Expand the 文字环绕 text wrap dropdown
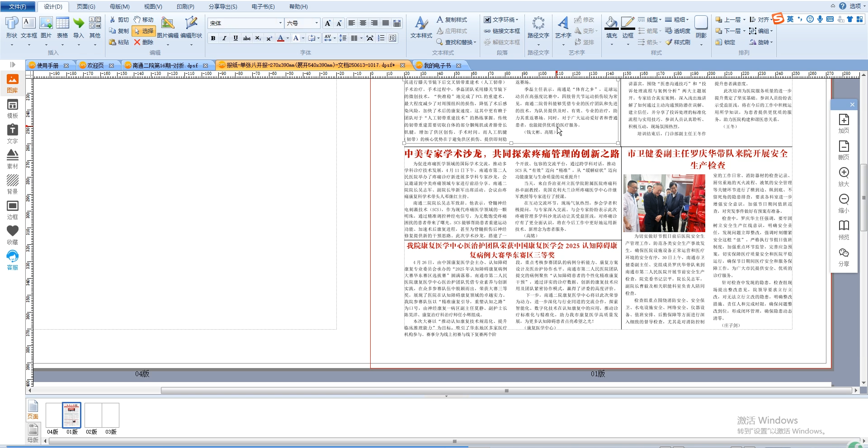 pos(517,20)
